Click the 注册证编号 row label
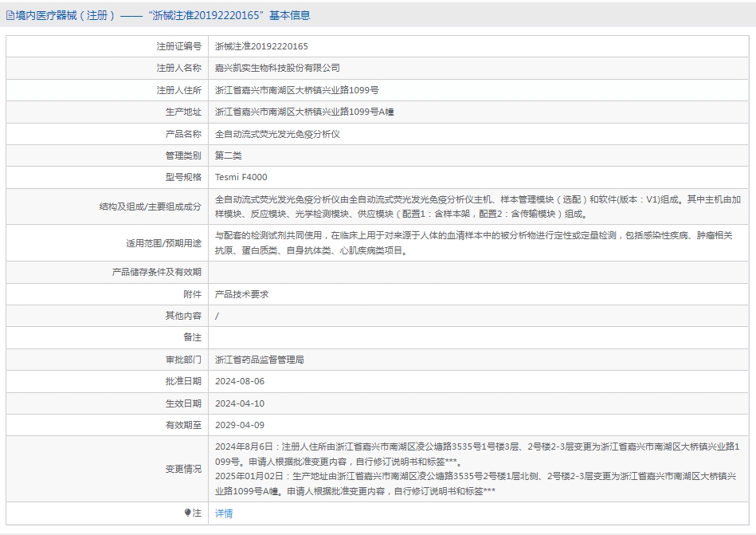 point(178,46)
